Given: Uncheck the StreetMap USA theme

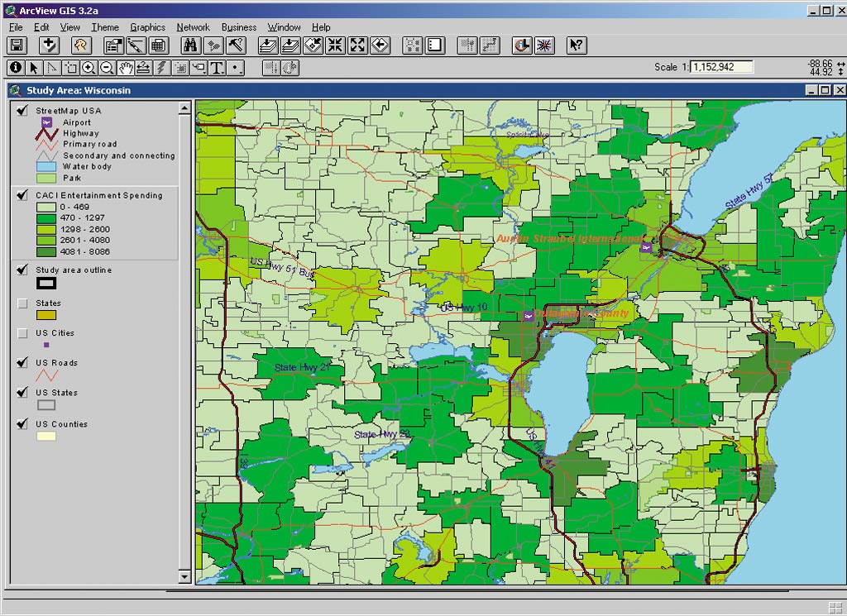Looking at the screenshot, I should [x=22, y=110].
